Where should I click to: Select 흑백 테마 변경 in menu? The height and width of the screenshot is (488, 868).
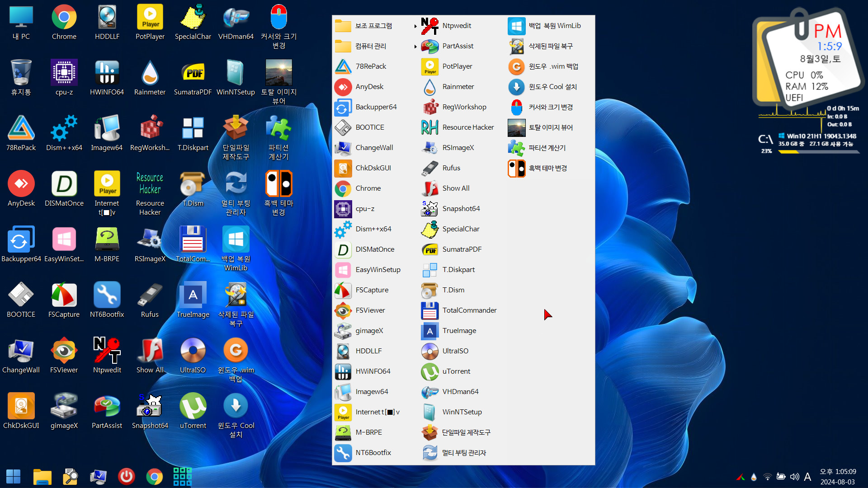click(550, 168)
